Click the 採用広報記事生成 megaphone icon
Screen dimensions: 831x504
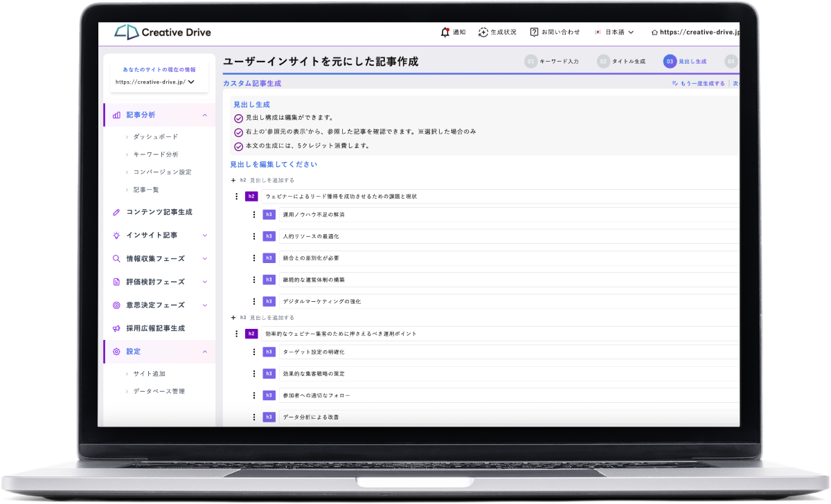pos(116,328)
